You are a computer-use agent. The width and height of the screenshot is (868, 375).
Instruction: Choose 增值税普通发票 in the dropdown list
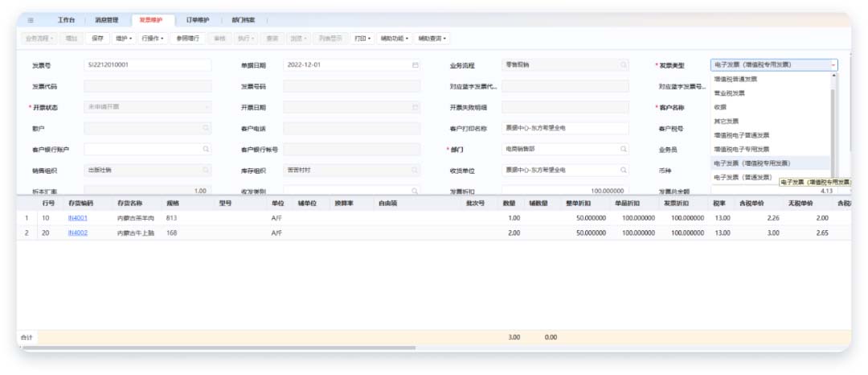[x=771, y=79]
